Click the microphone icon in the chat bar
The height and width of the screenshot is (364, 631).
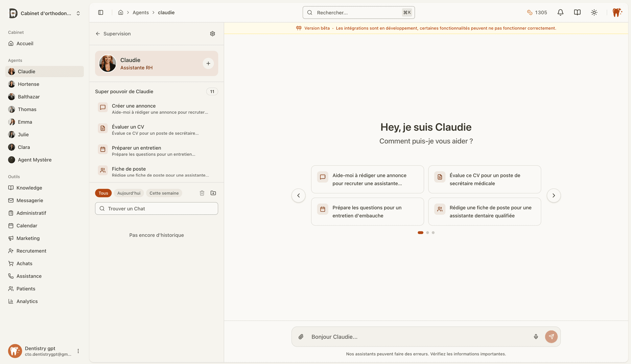[536, 336]
